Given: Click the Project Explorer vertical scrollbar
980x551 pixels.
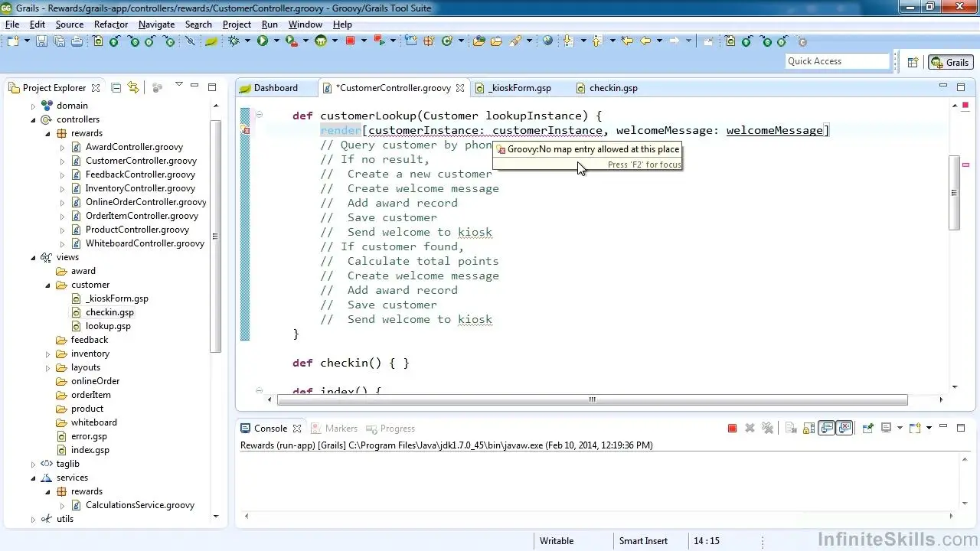Looking at the screenshot, I should click(216, 236).
